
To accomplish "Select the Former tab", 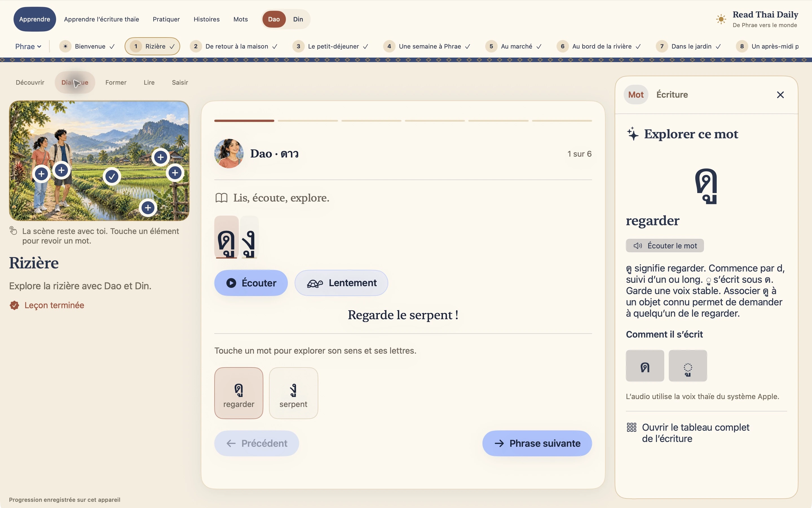I will point(116,82).
